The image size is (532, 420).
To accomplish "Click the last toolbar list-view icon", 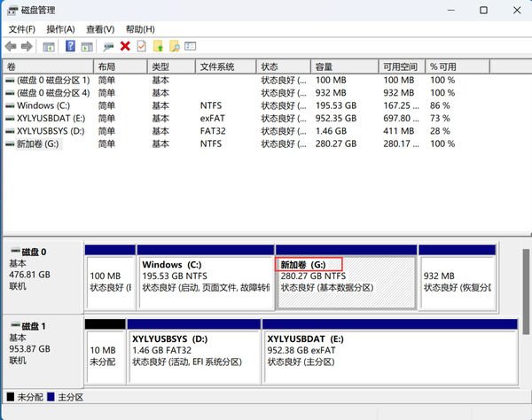I will pos(191,46).
